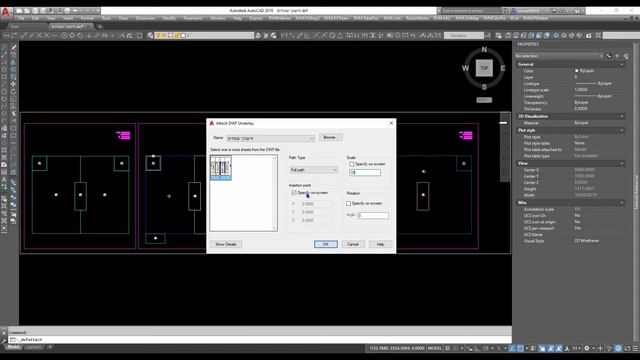Click Plot printer icon in Quick Access toolbar
640x360 pixels.
[x=68, y=11]
